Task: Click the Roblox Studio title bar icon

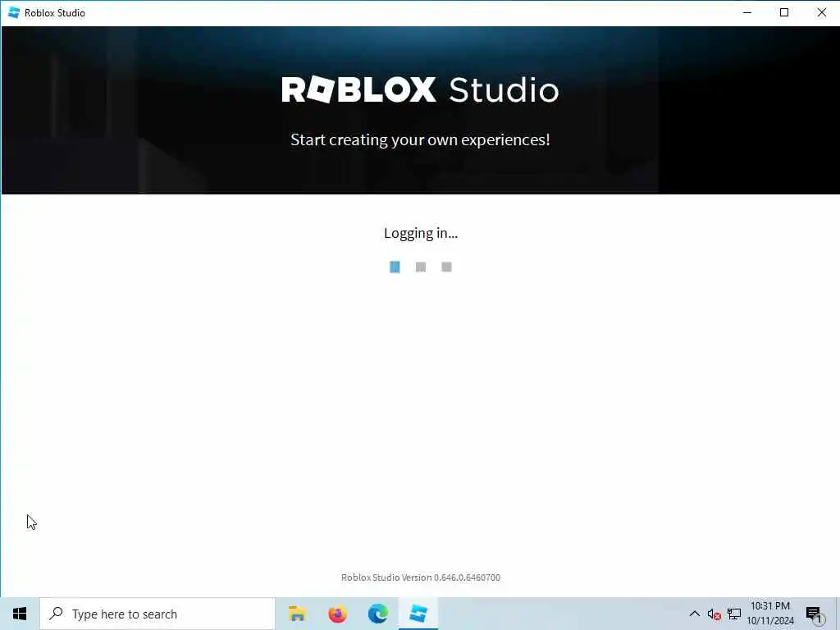Action: (x=14, y=12)
